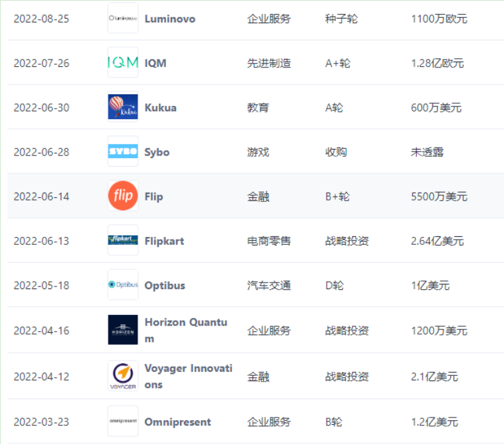Click the amount 2.1亿美元
The image size is (504, 444).
435,377
